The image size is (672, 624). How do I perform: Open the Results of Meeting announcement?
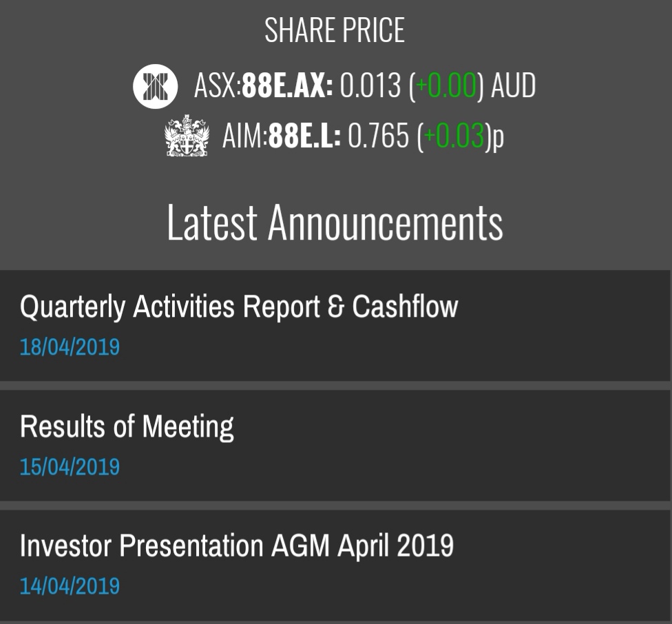click(127, 426)
